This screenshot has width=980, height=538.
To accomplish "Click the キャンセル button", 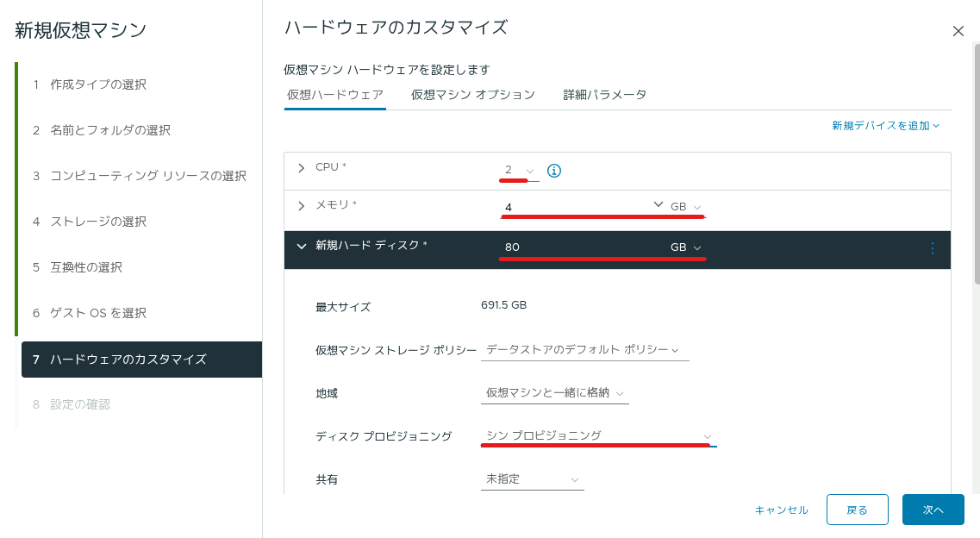I will click(781, 510).
